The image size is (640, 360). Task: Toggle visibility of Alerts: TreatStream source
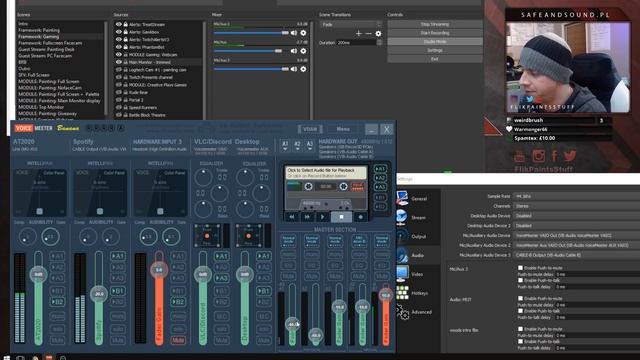click(119, 24)
